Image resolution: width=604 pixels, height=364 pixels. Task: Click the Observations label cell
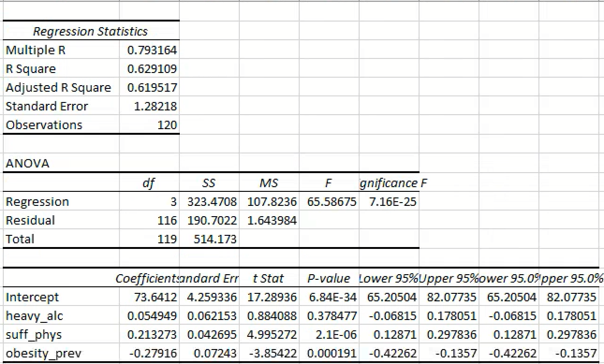[44, 125]
